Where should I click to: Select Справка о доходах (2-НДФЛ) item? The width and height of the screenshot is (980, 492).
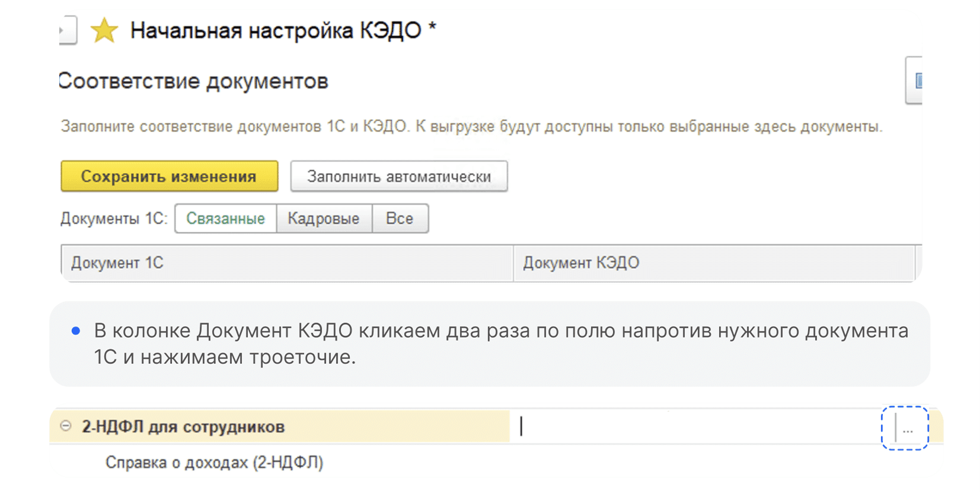[x=214, y=462]
